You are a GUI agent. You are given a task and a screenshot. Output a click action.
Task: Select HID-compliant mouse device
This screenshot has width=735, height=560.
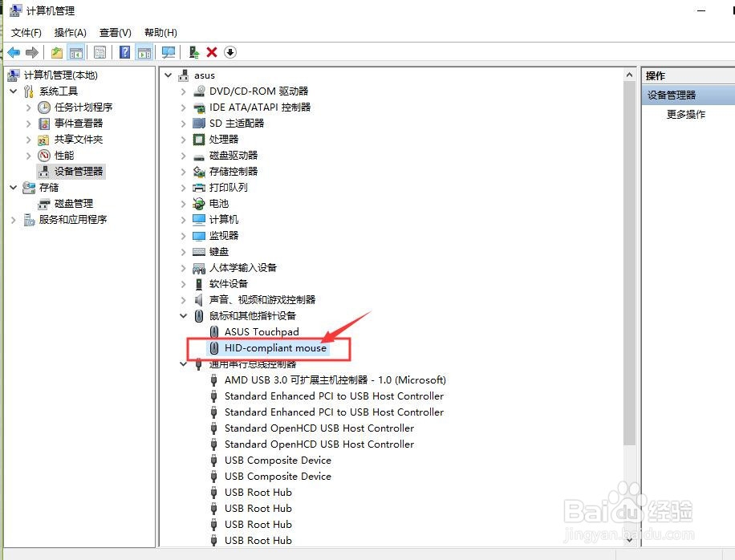(275, 347)
